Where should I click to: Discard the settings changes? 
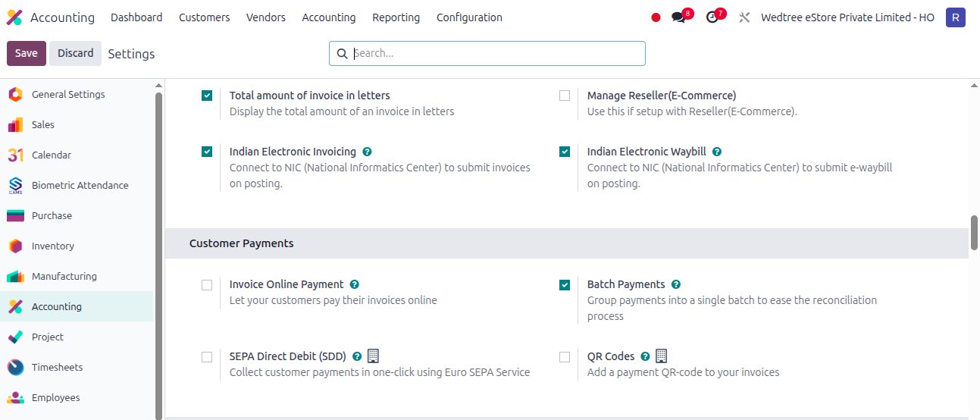pos(76,53)
